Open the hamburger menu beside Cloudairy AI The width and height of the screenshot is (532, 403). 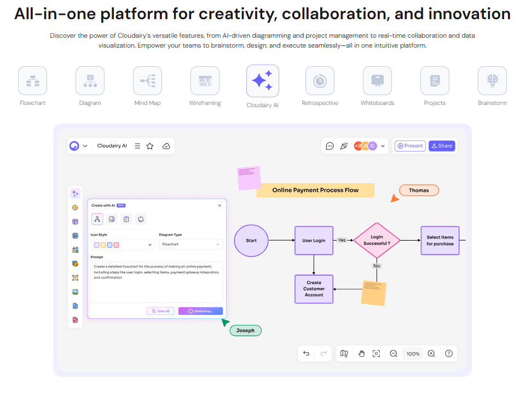coord(137,146)
